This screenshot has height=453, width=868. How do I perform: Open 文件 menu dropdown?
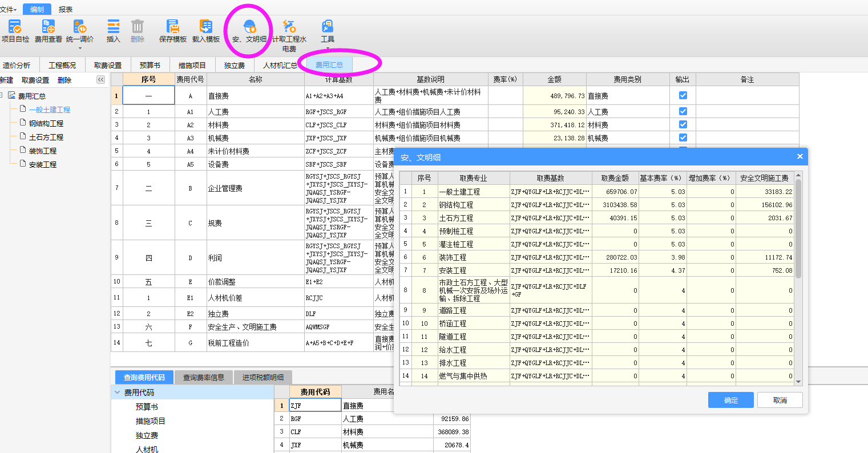click(x=8, y=9)
